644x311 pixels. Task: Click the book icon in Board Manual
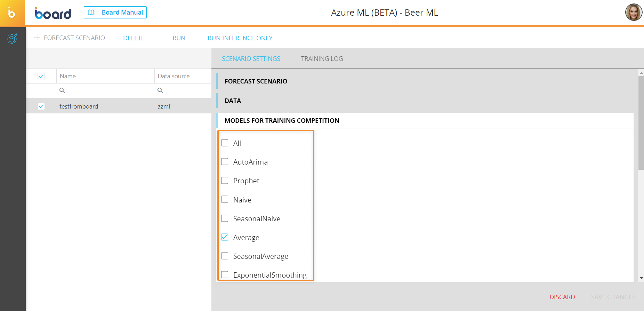(91, 13)
